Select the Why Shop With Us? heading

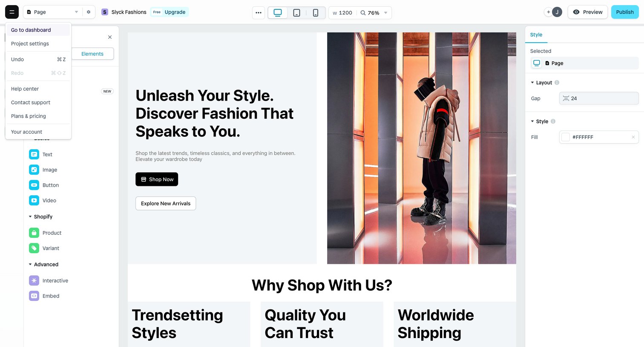[x=322, y=285]
